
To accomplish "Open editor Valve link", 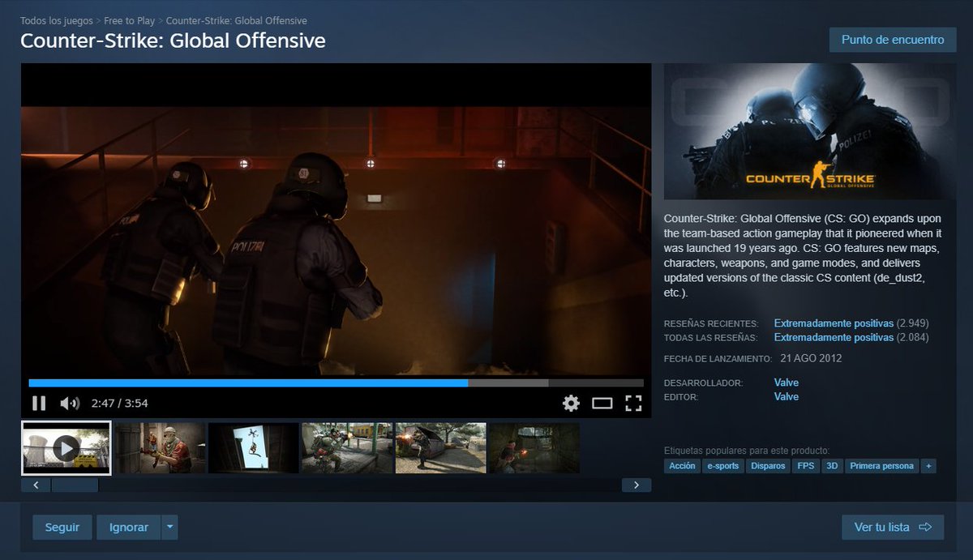I will coord(787,396).
